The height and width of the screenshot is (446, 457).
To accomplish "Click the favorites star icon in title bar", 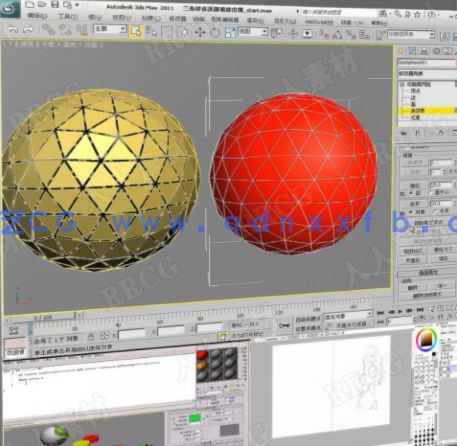I will pyautogui.click(x=417, y=14).
